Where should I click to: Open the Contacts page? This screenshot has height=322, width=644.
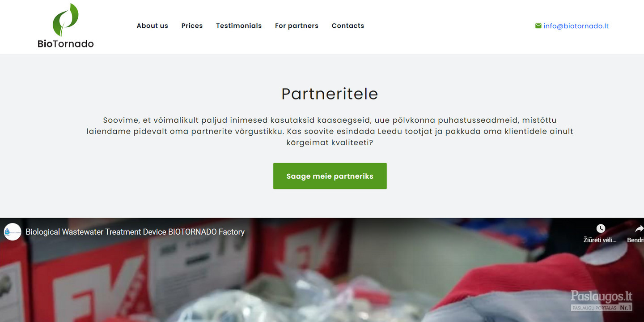click(348, 26)
